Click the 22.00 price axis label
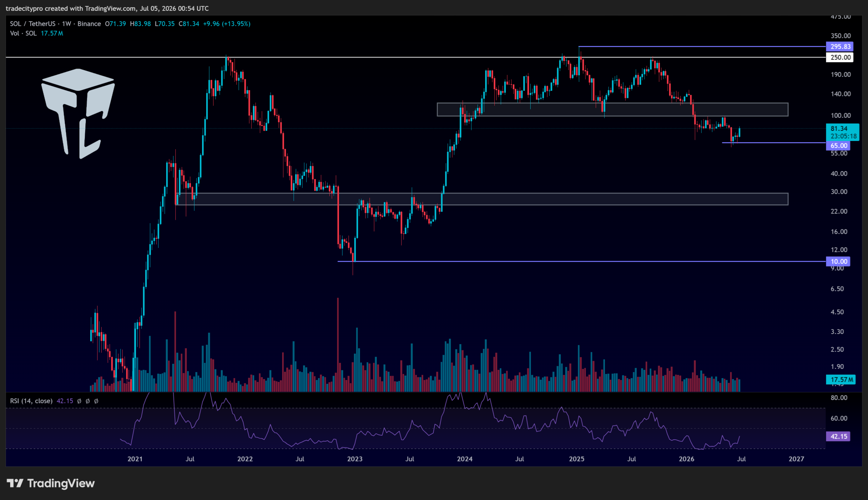 click(x=839, y=211)
